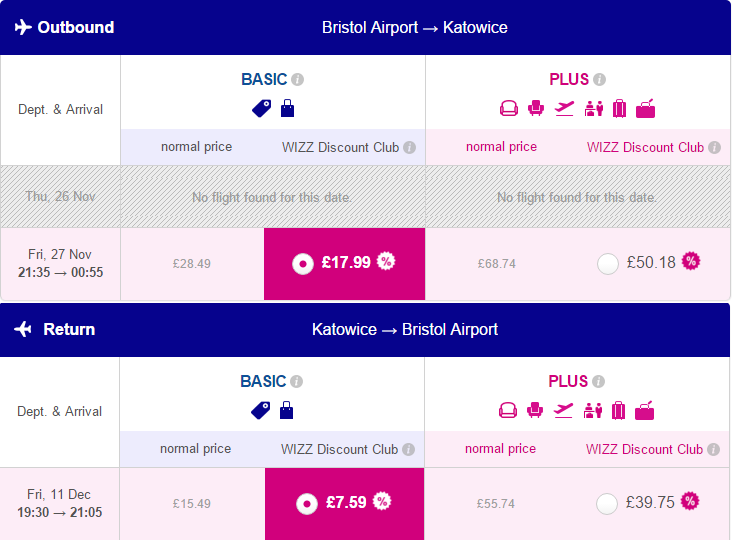Click outbound BASIC price tag icon
Image resolution: width=733 pixels, height=542 pixels.
[x=261, y=108]
